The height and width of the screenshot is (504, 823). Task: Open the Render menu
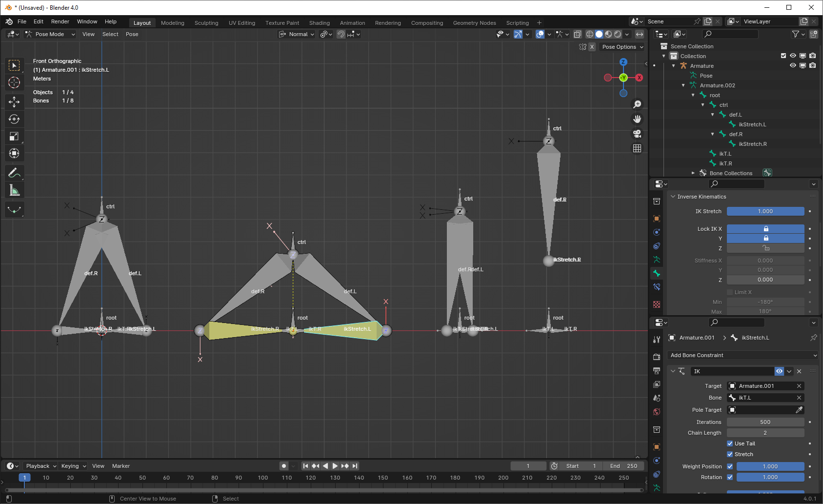click(x=60, y=21)
